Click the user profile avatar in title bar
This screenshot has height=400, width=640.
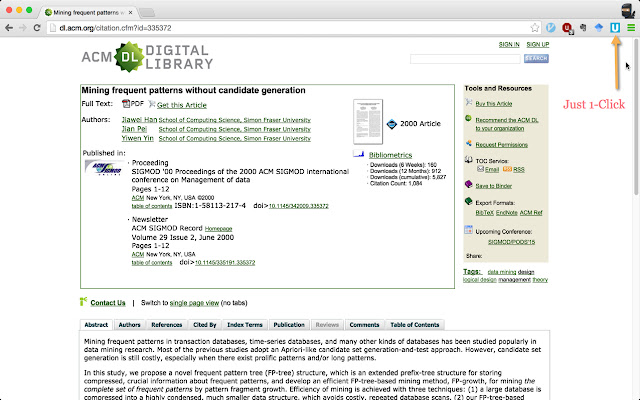point(628,10)
